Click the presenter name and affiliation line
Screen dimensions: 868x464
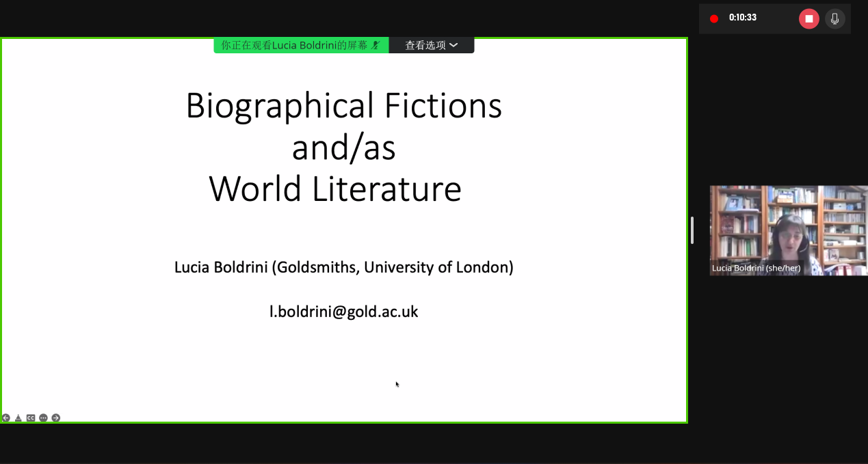[343, 267]
